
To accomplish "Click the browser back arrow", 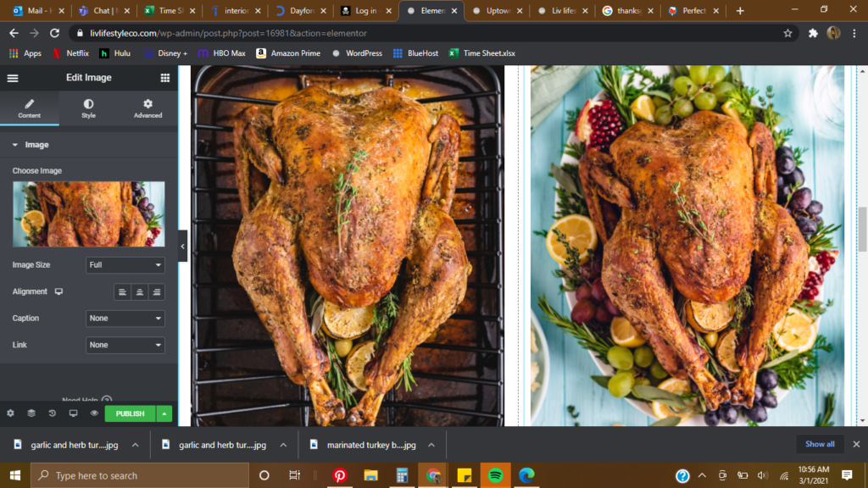I will pos(14,33).
